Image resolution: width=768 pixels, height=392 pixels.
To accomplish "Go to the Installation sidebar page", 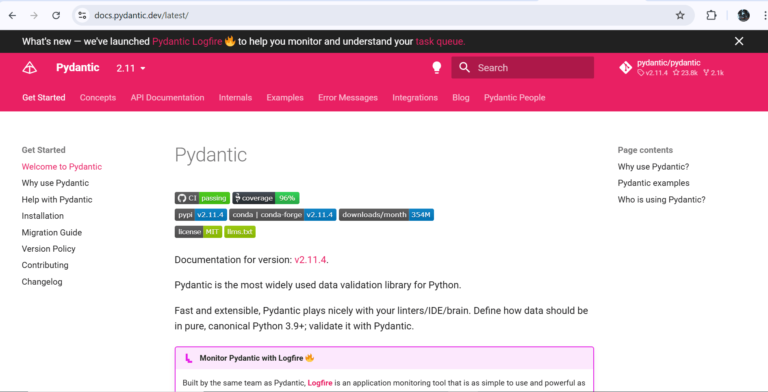I will pos(43,216).
